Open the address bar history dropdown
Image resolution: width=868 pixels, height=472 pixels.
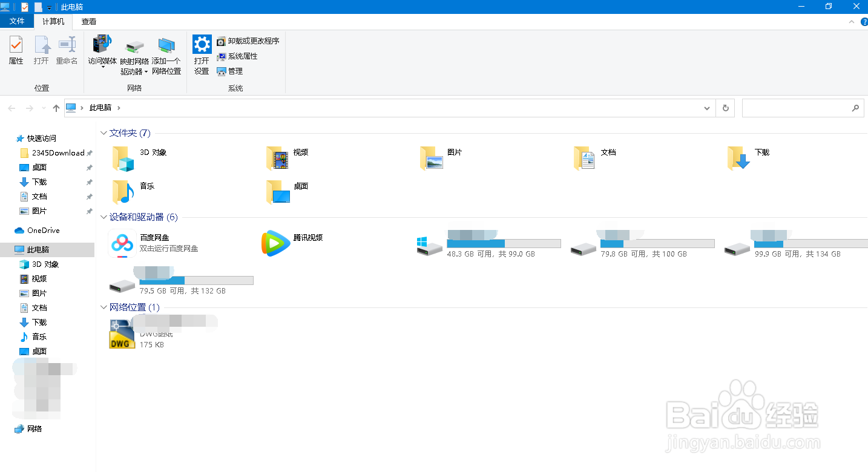click(x=707, y=108)
